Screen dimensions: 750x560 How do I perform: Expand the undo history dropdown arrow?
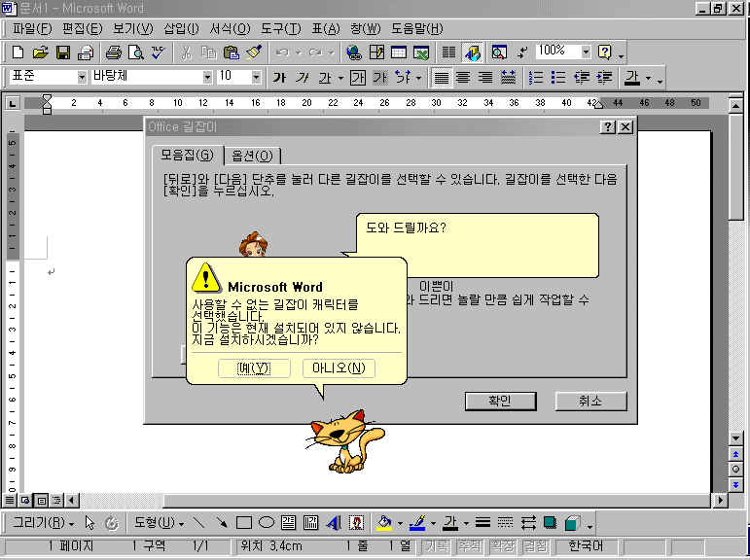[x=299, y=52]
